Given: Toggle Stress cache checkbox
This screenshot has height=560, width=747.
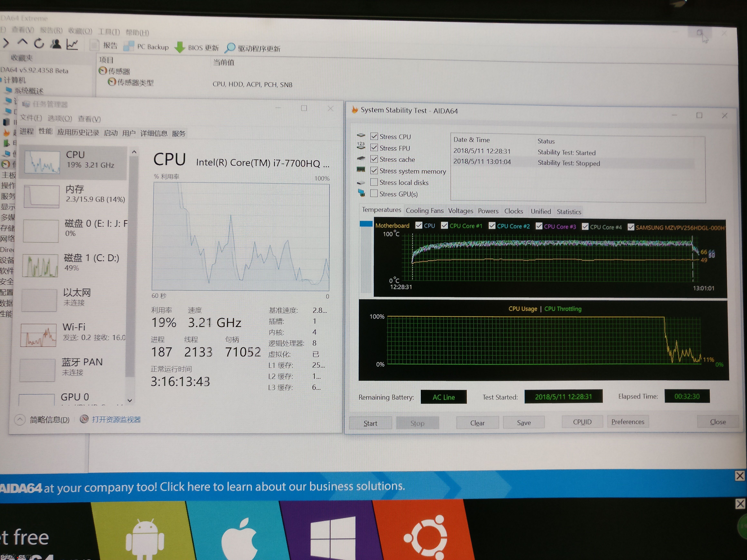Looking at the screenshot, I should (374, 159).
